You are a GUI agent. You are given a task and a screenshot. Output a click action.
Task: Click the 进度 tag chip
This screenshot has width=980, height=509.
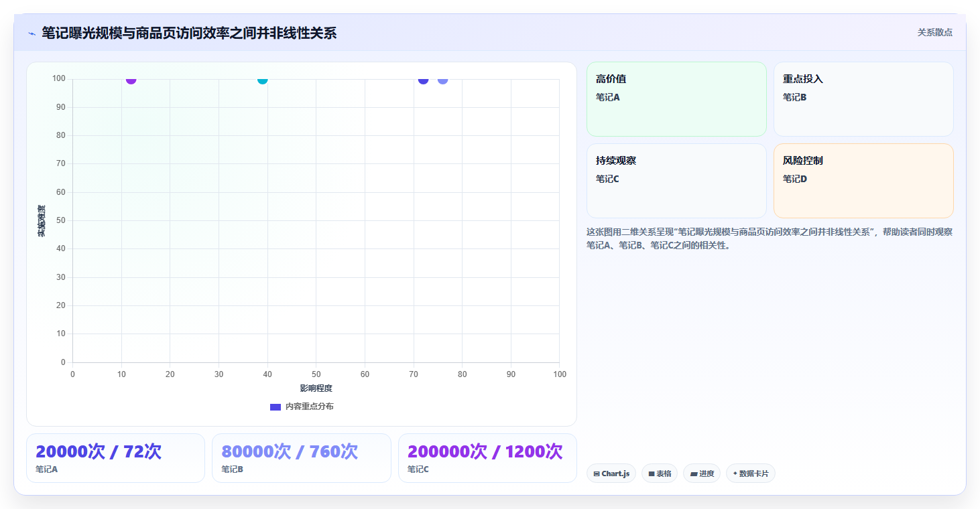pos(702,474)
